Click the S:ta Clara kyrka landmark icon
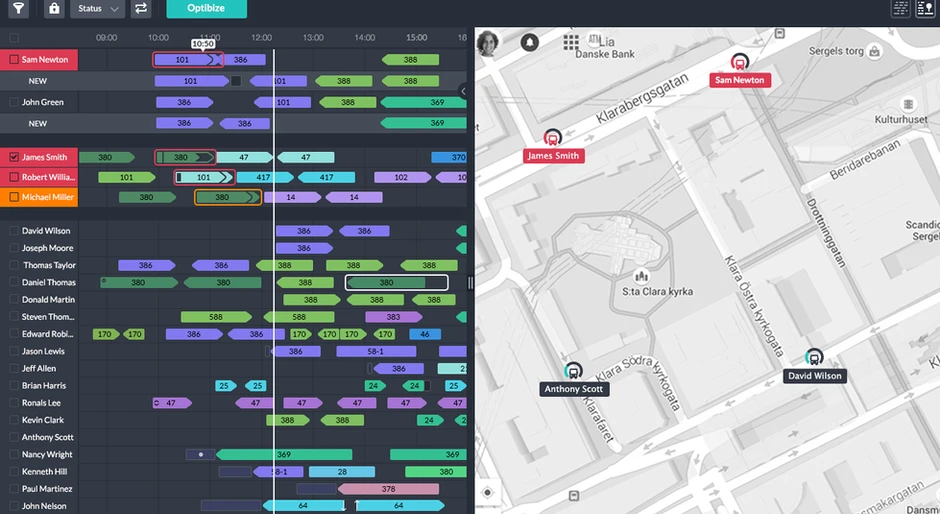Screen dimensions: 940x514 [x=641, y=276]
